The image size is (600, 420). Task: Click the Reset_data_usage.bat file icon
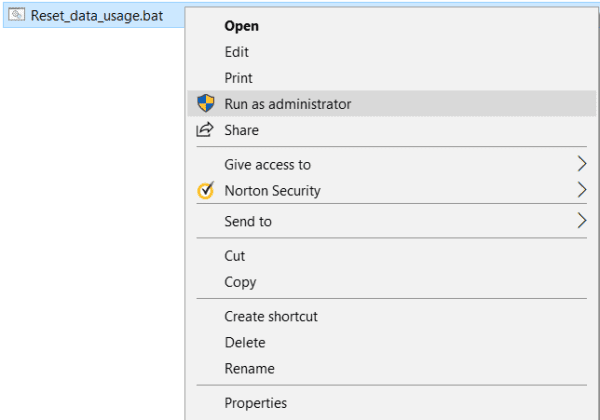15,17
